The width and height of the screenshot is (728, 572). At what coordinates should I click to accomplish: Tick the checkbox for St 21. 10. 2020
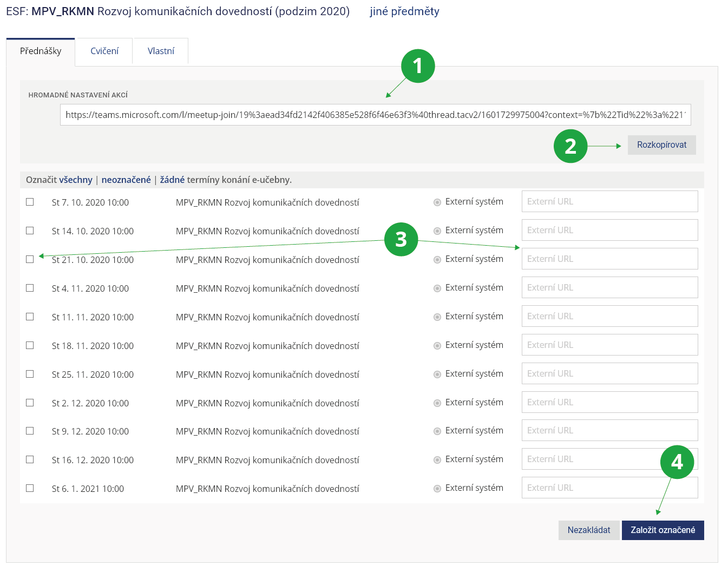click(30, 259)
